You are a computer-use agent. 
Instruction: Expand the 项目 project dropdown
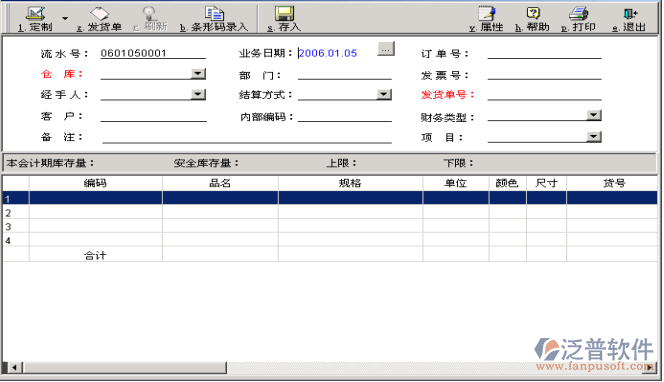594,136
